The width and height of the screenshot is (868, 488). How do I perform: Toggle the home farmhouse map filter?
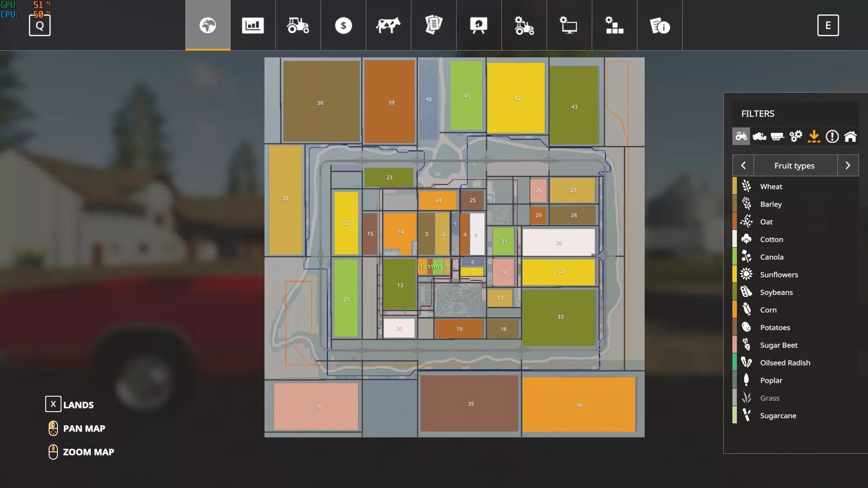coord(850,136)
